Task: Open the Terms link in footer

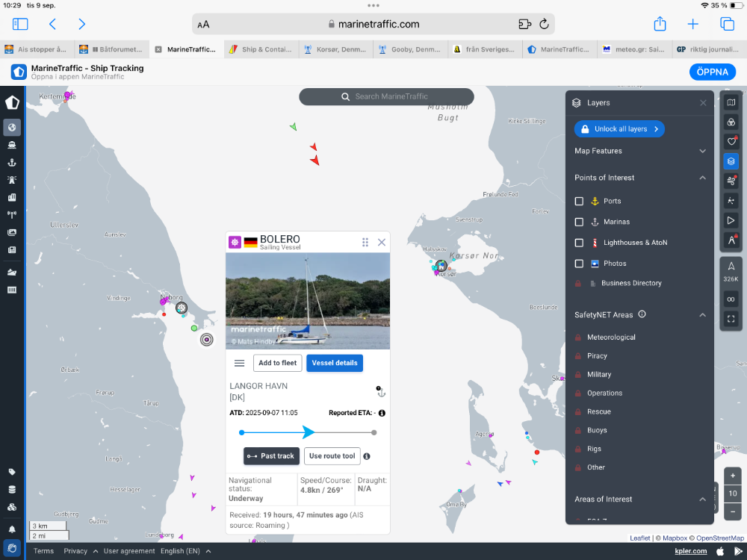Action: [43, 551]
